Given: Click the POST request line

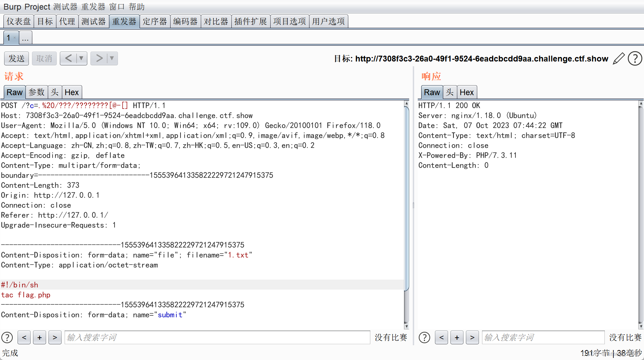Looking at the screenshot, I should click(83, 105).
